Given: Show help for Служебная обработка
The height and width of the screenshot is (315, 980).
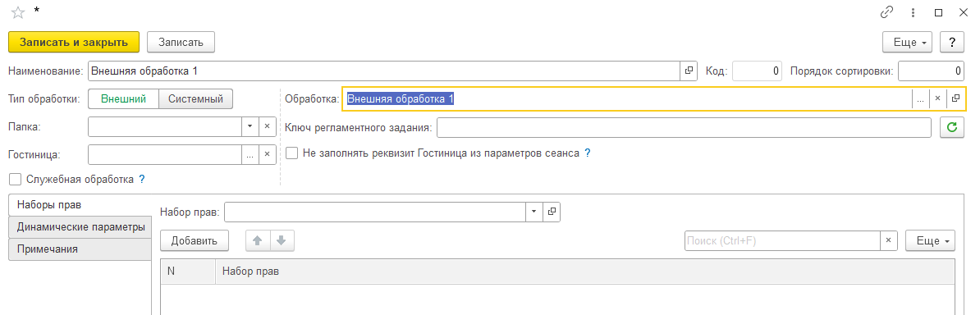Looking at the screenshot, I should [x=142, y=180].
